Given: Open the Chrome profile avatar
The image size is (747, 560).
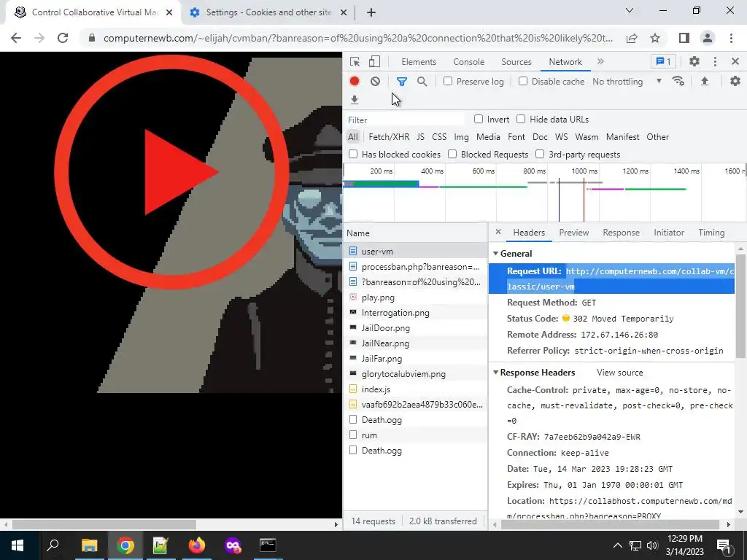Looking at the screenshot, I should click(x=708, y=38).
